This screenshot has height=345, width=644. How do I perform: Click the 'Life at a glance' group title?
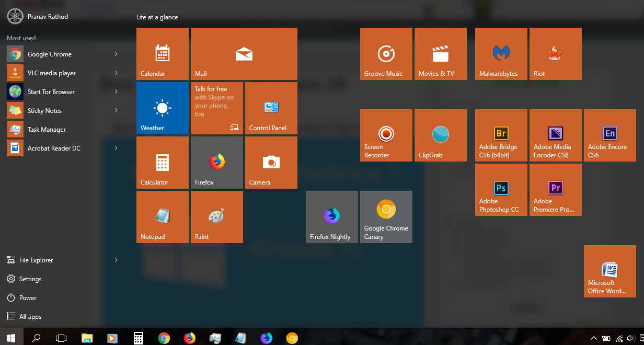point(157,17)
